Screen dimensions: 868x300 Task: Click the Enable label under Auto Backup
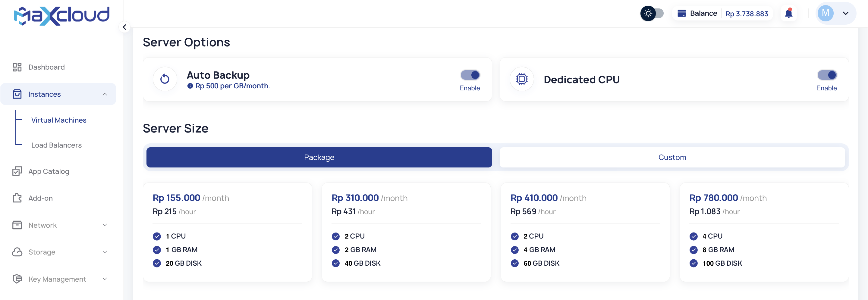click(469, 88)
